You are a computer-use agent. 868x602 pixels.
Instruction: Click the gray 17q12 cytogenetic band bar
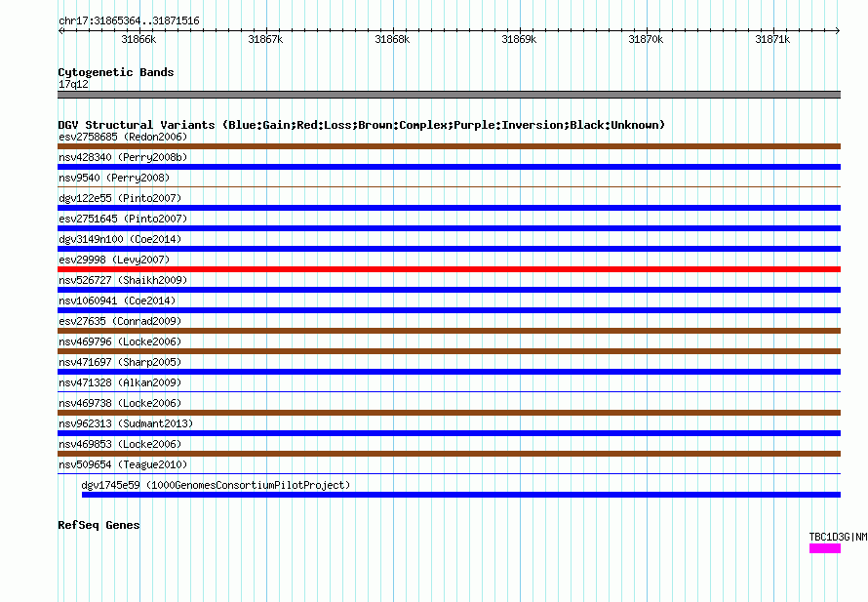click(x=449, y=95)
